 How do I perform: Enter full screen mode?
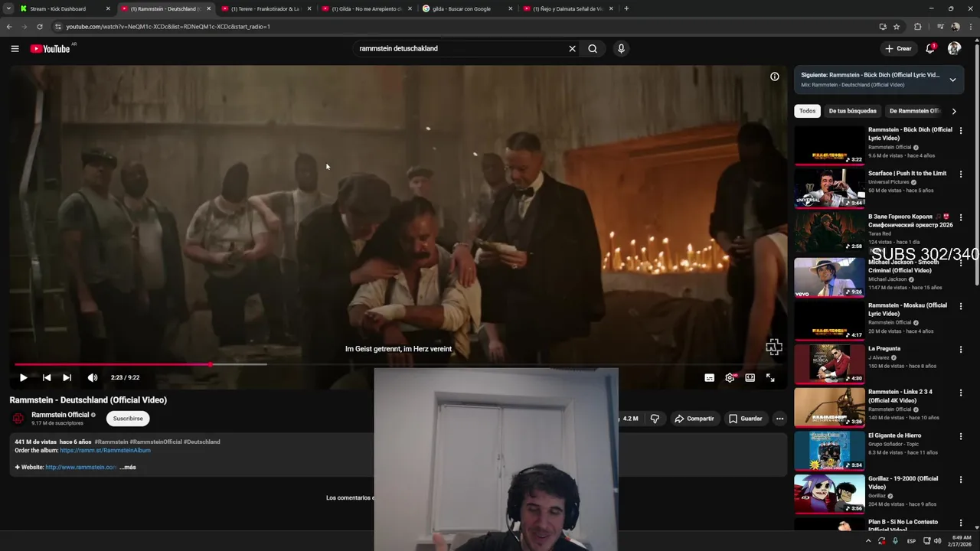770,377
